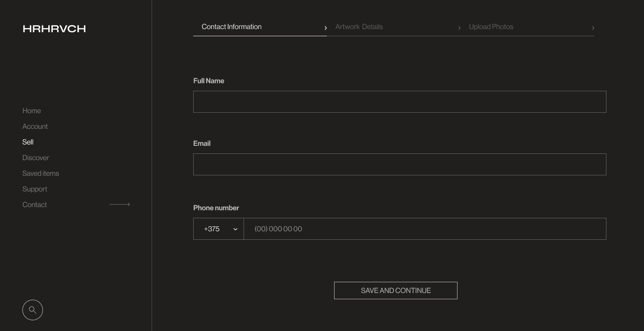Go to Home in sidebar

(32, 110)
